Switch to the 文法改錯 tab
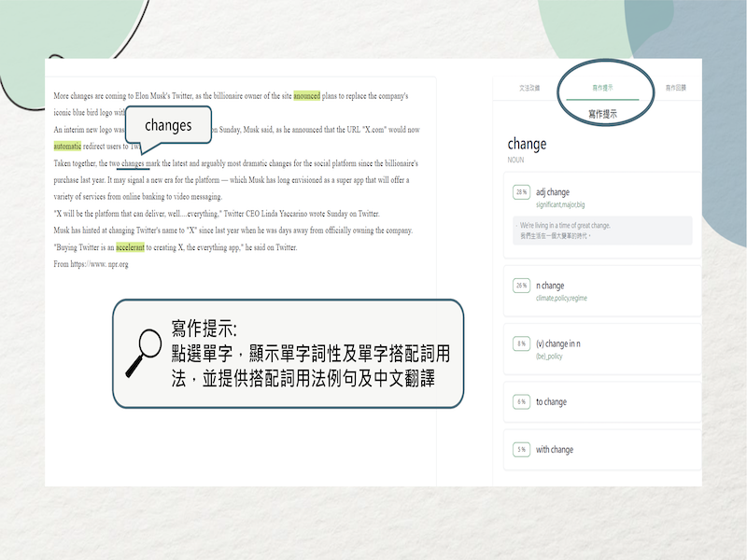747x560 pixels. (529, 88)
